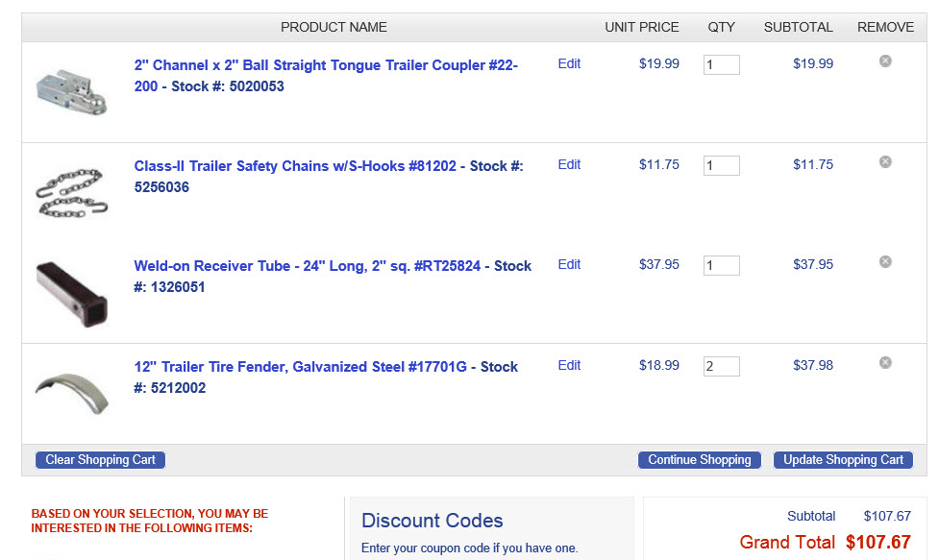Focus the Safety Chains quantity box
Viewport: 939px width, 560px height.
(x=721, y=165)
